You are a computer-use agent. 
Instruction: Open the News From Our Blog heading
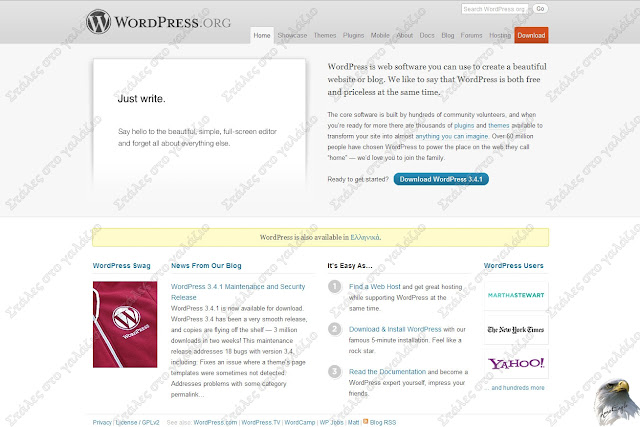point(206,266)
